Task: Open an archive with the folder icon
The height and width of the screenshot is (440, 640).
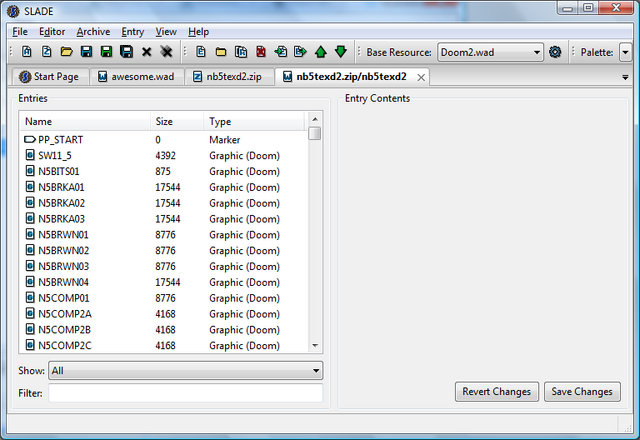Action: click(67, 52)
